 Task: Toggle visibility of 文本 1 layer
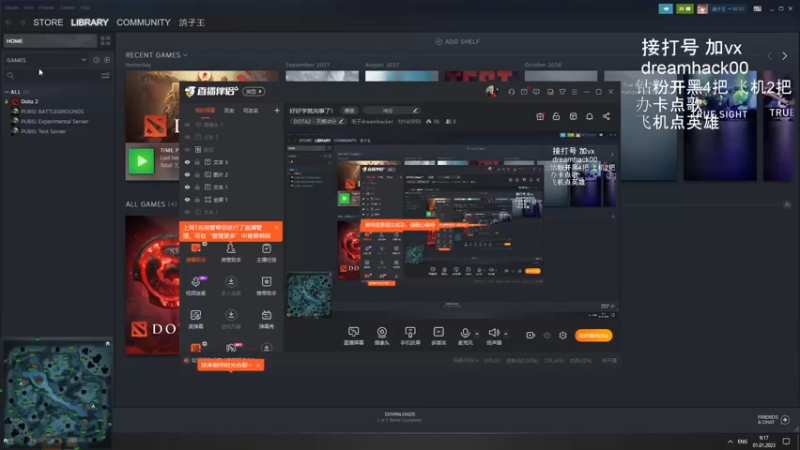[x=187, y=187]
